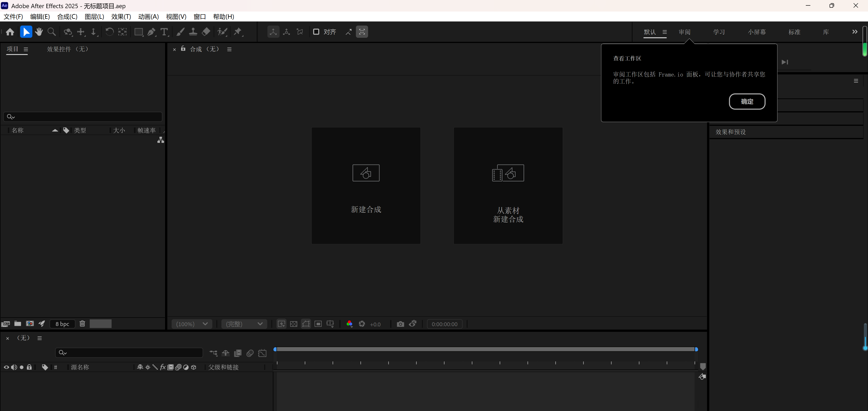Image resolution: width=868 pixels, height=411 pixels.
Task: Switch to the 效果控件 tab
Action: (x=67, y=49)
